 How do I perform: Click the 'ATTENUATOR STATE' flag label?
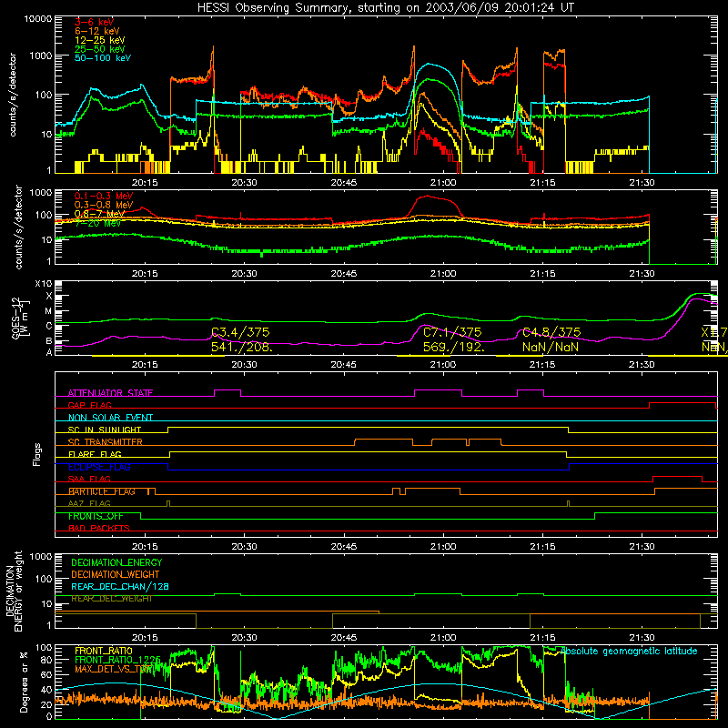pos(110,393)
